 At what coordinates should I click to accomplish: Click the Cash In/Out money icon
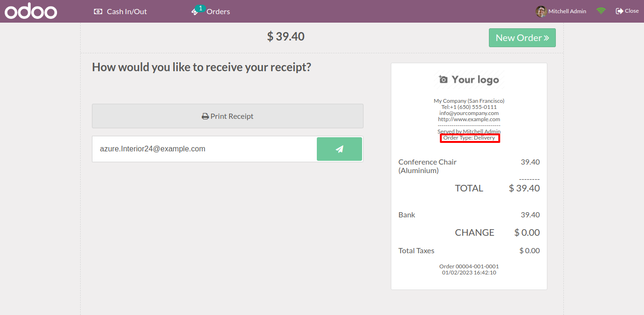pos(98,11)
